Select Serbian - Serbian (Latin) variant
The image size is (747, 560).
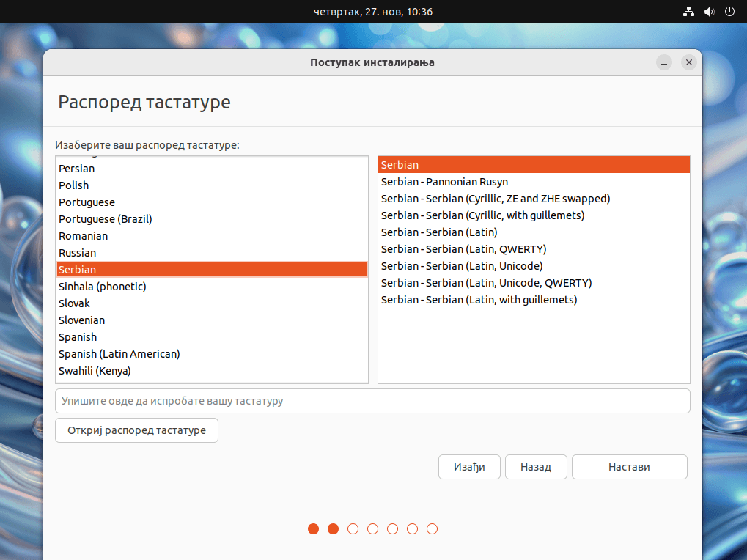[x=534, y=232]
